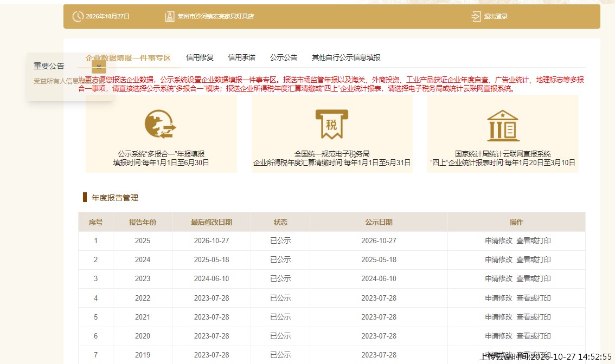This screenshot has width=615, height=364.
Task: Click 申请修改 for report year 2025
Action: pyautogui.click(x=498, y=240)
